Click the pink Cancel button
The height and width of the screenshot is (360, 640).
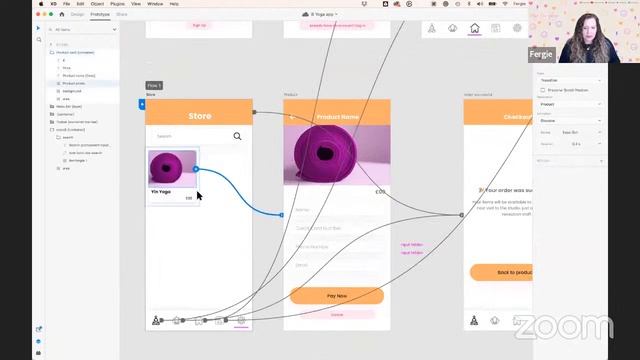click(x=337, y=315)
